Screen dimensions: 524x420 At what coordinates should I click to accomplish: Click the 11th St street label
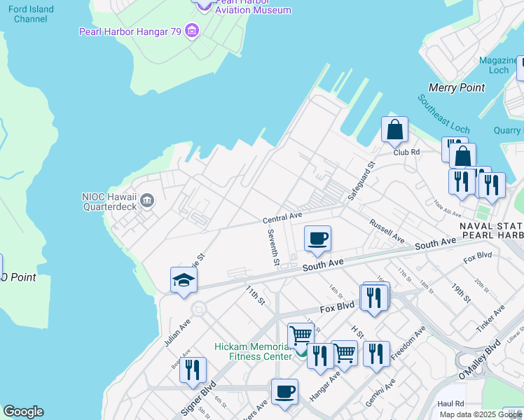pyautogui.click(x=255, y=295)
